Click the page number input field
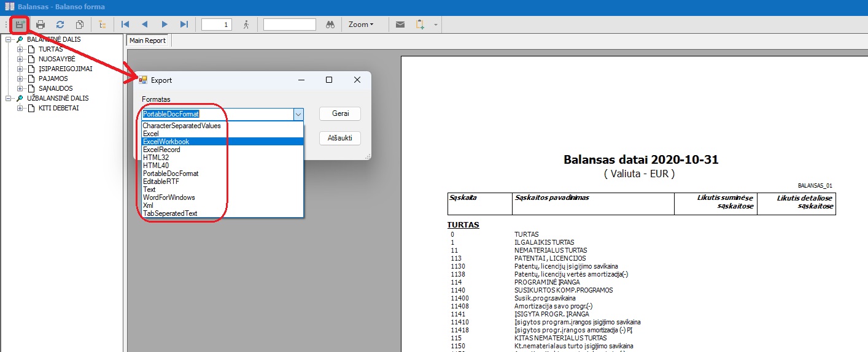868x352 pixels. (217, 25)
